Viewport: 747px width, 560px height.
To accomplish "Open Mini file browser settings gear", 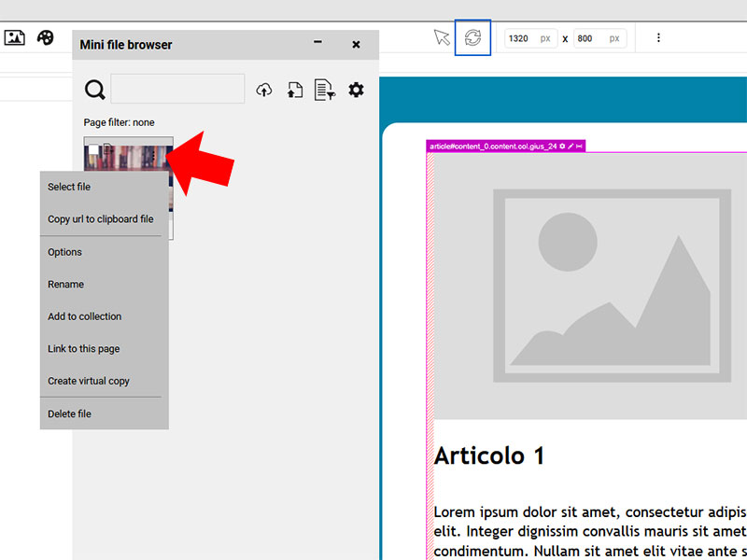I will point(356,90).
